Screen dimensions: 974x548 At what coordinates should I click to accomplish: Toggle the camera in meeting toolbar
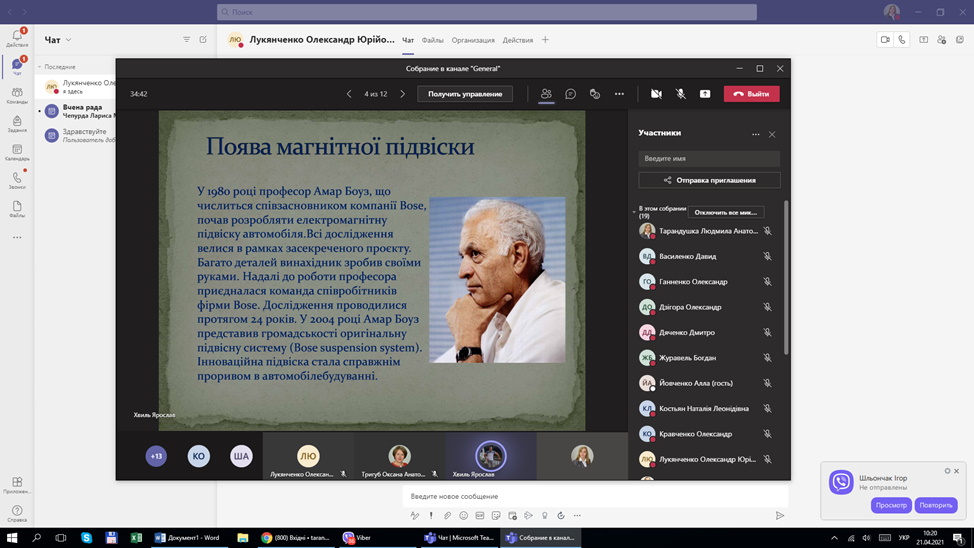click(x=656, y=94)
